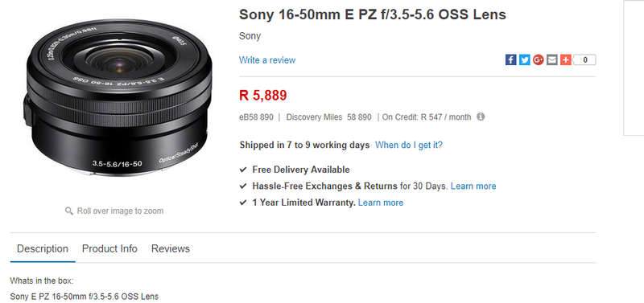Click the credit info icon
The width and height of the screenshot is (644, 303).
click(x=481, y=117)
